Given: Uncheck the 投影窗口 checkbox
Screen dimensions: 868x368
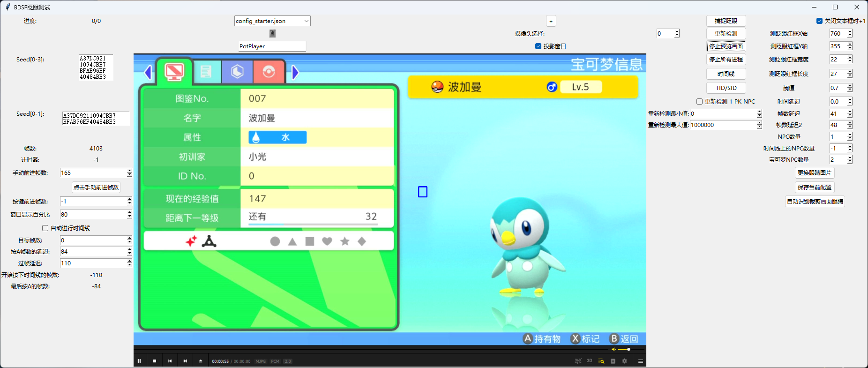Looking at the screenshot, I should 538,46.
